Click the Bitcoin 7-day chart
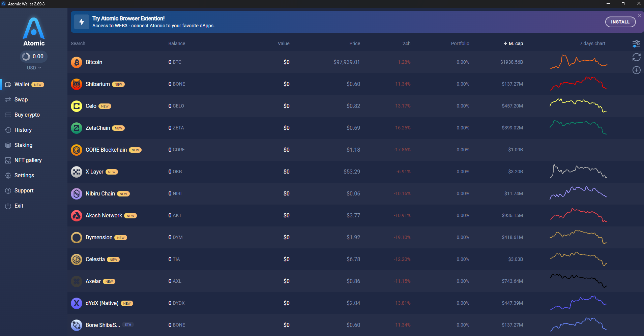 coord(578,62)
